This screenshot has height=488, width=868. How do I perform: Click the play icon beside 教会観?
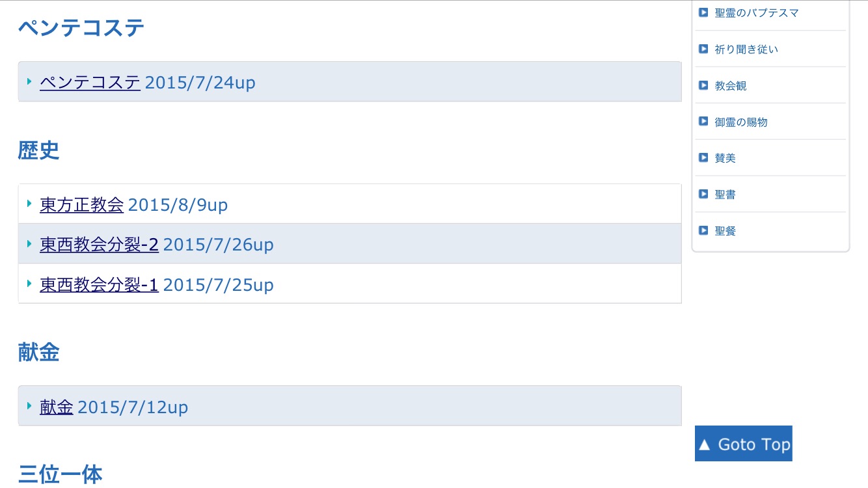coord(703,85)
